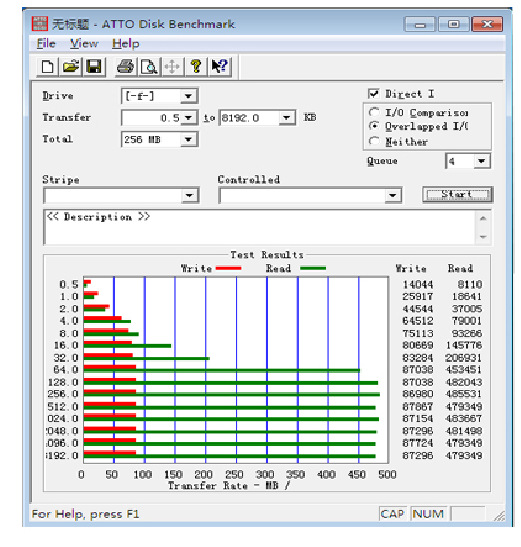Click the New document toolbar icon
This screenshot has height=547, width=521.
point(47,66)
